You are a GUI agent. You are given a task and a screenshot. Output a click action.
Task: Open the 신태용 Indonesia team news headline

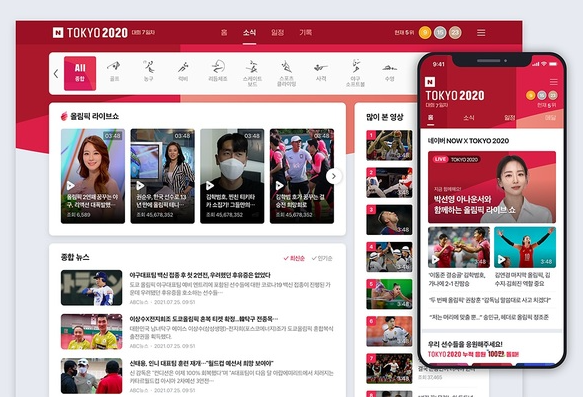pos(202,363)
